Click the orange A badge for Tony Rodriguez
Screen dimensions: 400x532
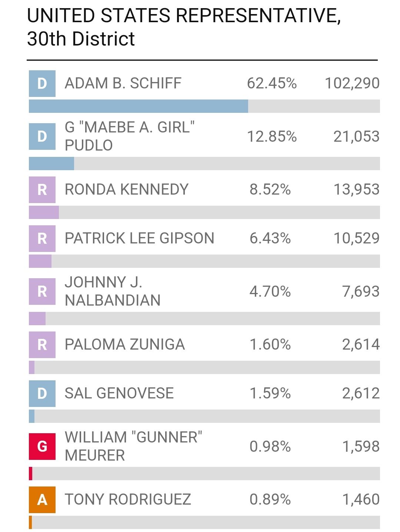(42, 500)
